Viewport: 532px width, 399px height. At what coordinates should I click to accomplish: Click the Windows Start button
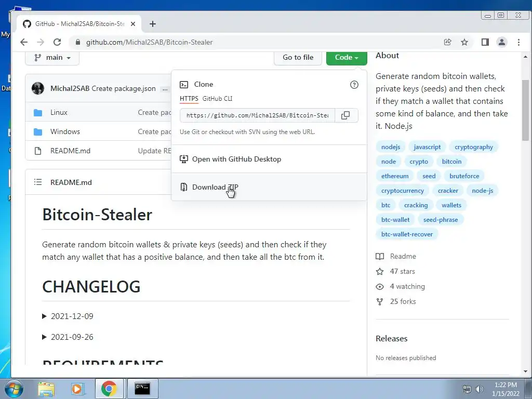pyautogui.click(x=14, y=389)
